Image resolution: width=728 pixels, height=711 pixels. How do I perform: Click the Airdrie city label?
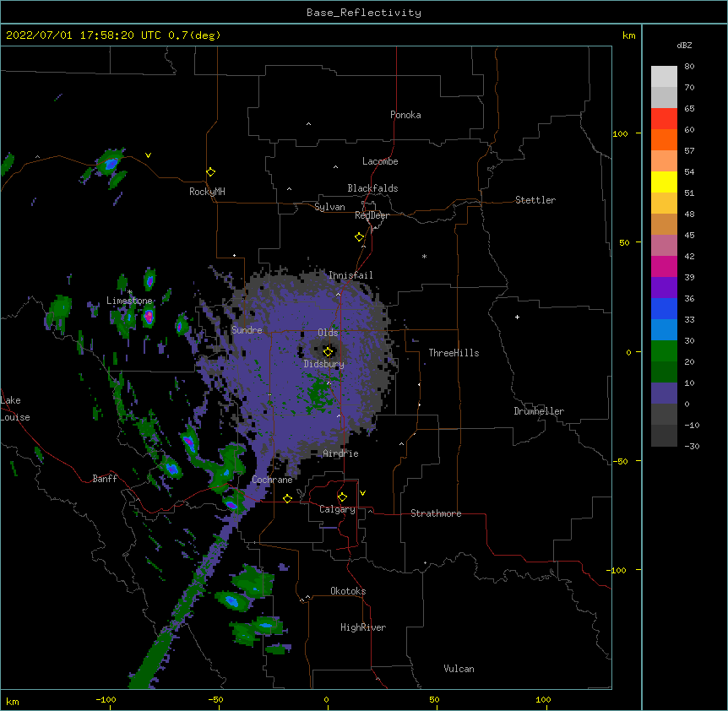[341, 453]
